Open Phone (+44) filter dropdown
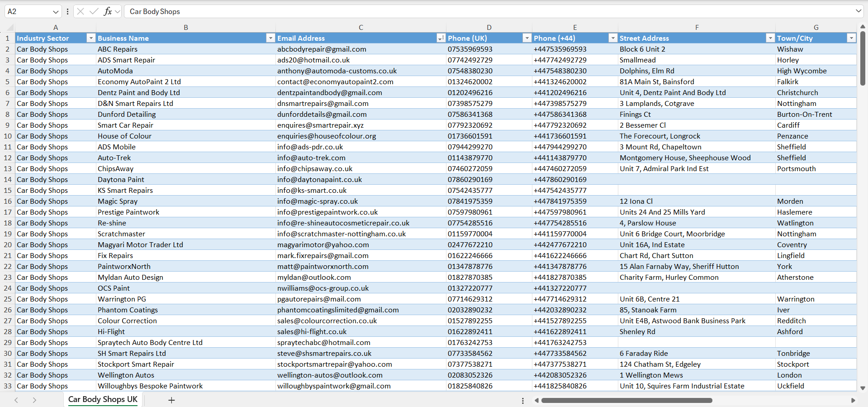 coord(613,38)
